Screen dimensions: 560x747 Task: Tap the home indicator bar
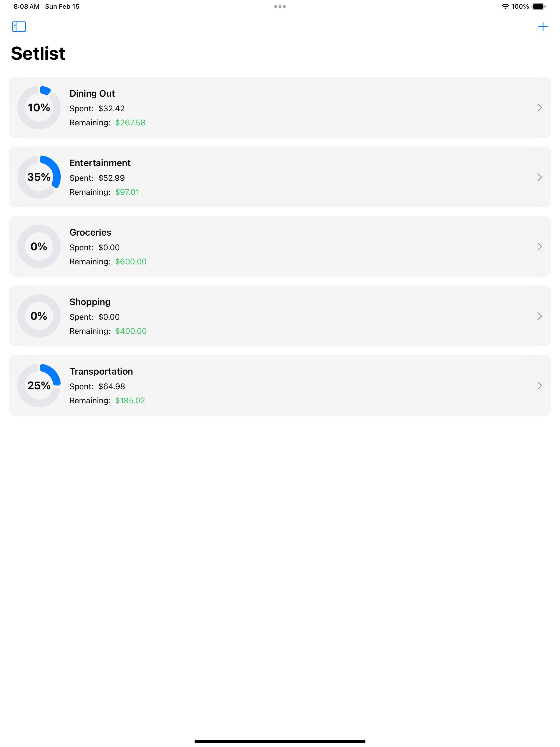coord(280,741)
